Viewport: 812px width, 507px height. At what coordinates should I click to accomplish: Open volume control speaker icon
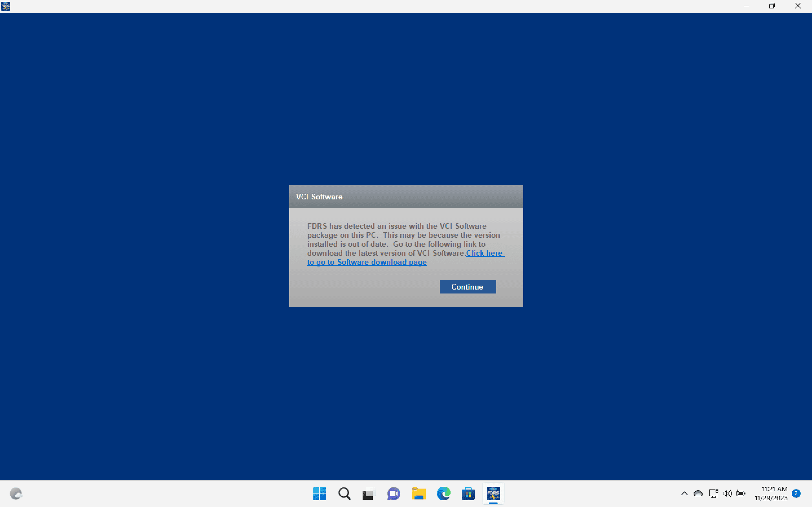point(727,493)
